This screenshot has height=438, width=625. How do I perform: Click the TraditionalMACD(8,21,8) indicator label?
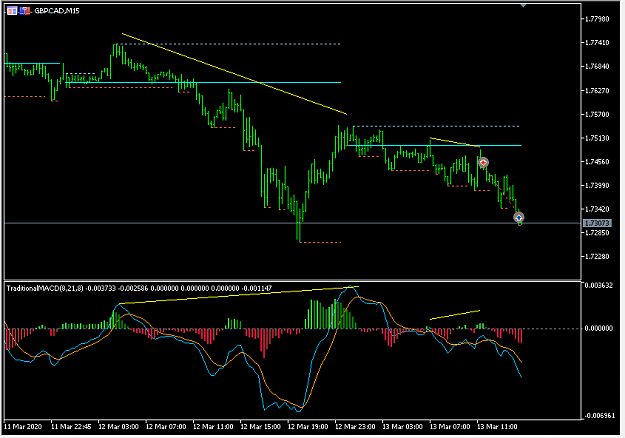(x=45, y=288)
